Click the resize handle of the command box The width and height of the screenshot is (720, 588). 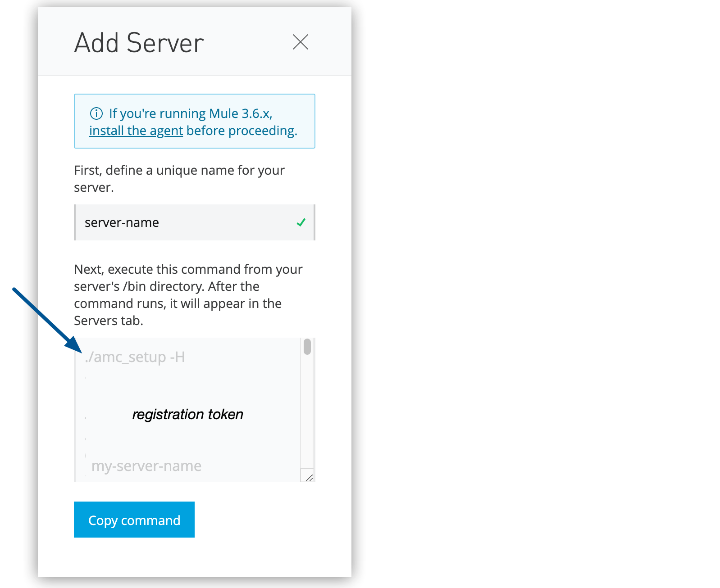pos(309,478)
